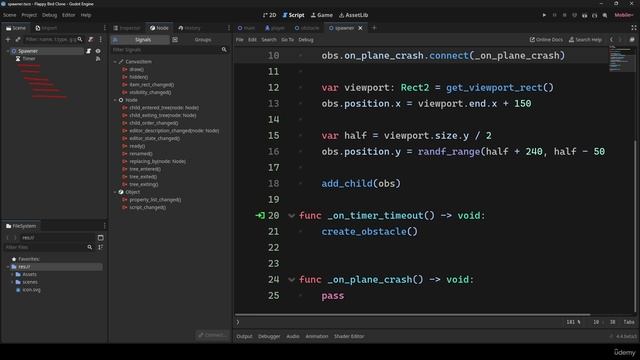This screenshot has height=360, width=640.
Task: Open the Output bottom panel
Action: point(244,336)
